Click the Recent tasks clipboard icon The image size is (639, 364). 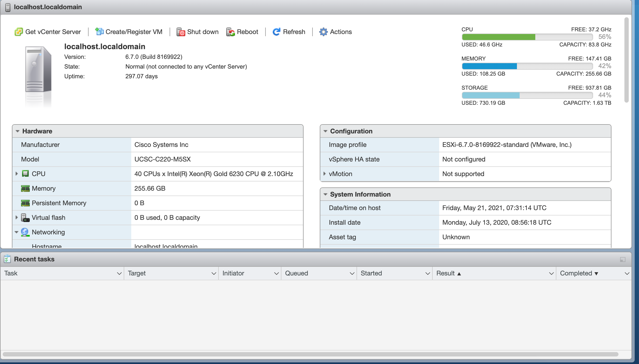pyautogui.click(x=7, y=259)
